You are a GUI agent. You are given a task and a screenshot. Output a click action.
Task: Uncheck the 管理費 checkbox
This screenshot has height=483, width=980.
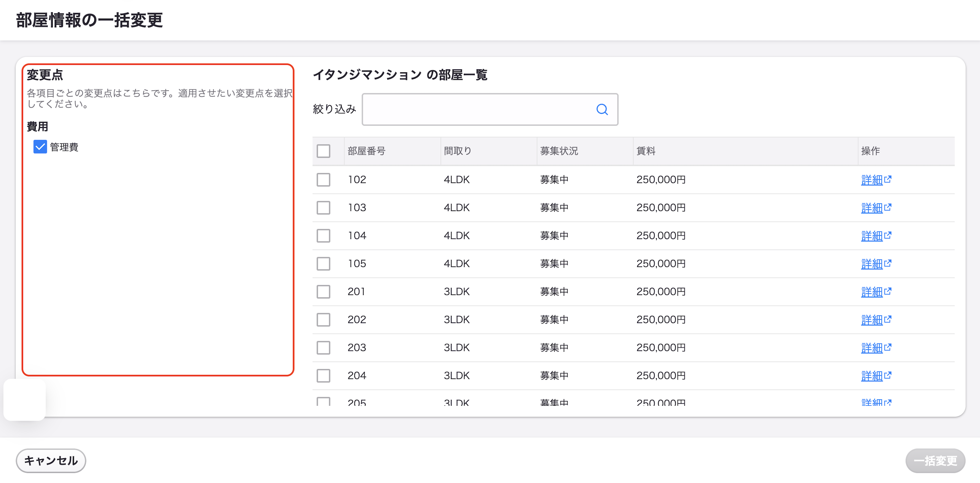click(x=40, y=147)
